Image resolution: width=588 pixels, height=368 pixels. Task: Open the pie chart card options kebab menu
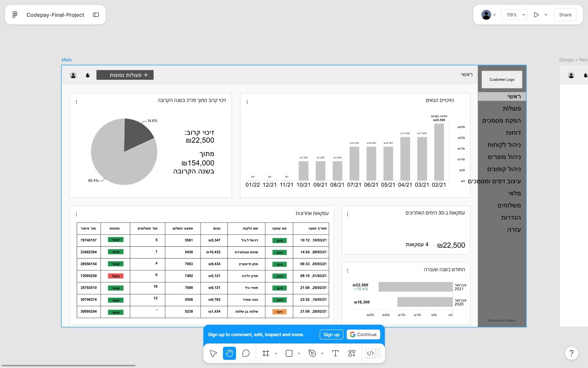click(x=76, y=102)
